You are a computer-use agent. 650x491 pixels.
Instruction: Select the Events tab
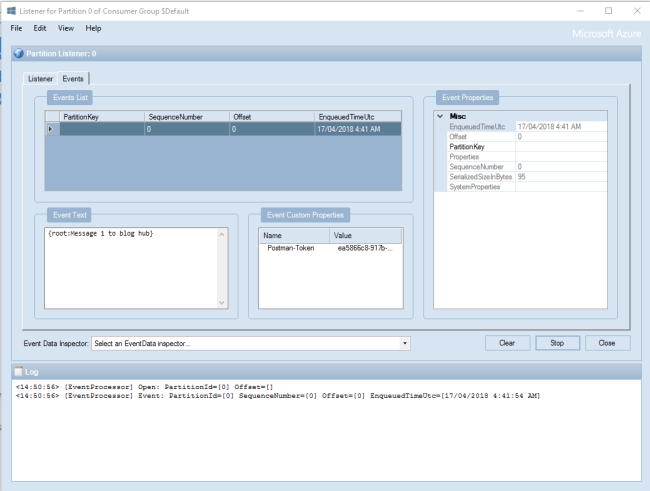[x=73, y=78]
